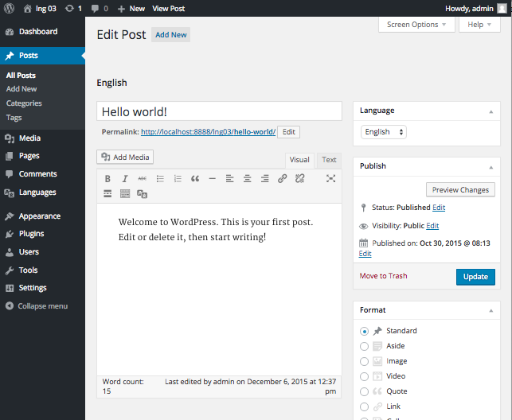Click the insert link chain icon
512x420 pixels.
click(x=282, y=179)
